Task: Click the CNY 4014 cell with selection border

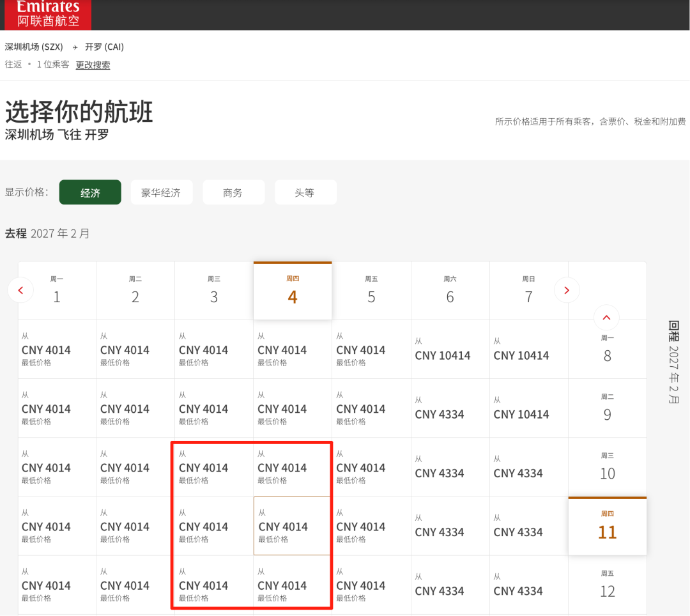Action: 292,525
